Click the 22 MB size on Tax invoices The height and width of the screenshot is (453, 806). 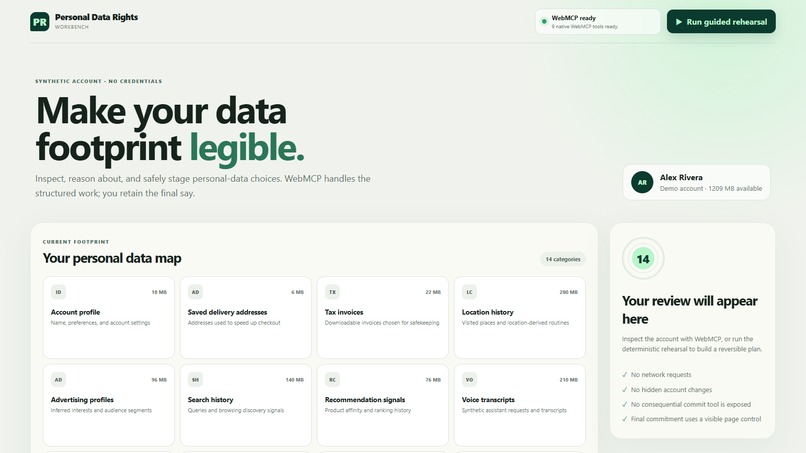tap(433, 292)
